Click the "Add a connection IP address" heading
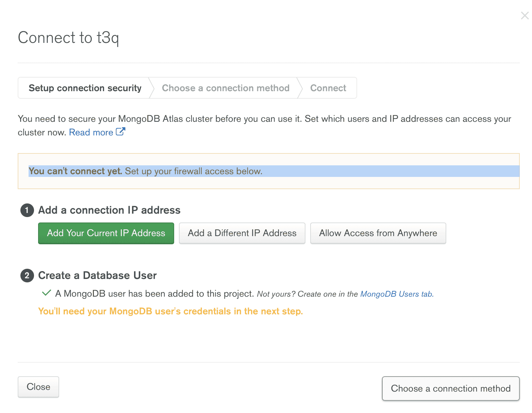Image resolution: width=532 pixels, height=413 pixels. pos(109,210)
